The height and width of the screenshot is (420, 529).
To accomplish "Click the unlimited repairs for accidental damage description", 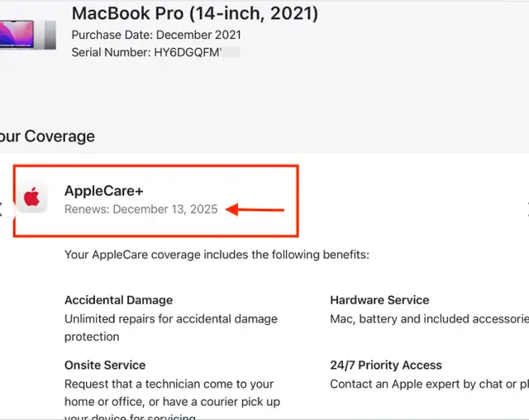I will (x=171, y=327).
